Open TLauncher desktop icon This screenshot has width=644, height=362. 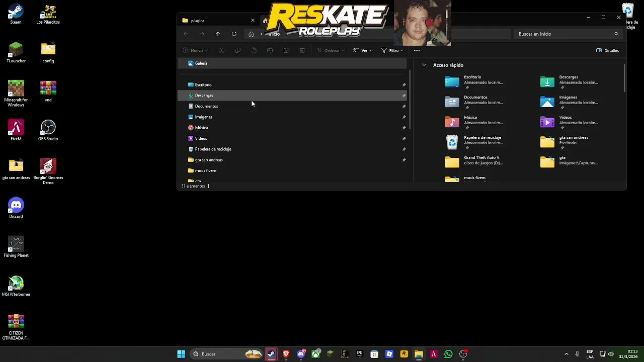pos(16,52)
